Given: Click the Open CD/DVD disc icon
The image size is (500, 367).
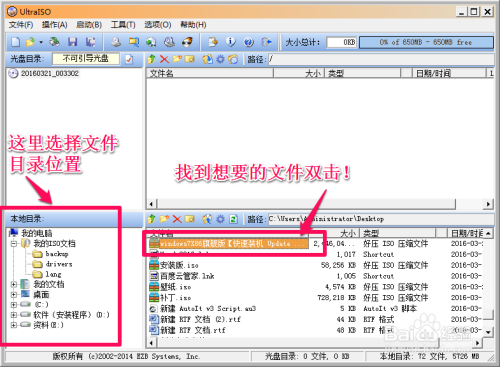Looking at the screenshot, I should (54, 42).
